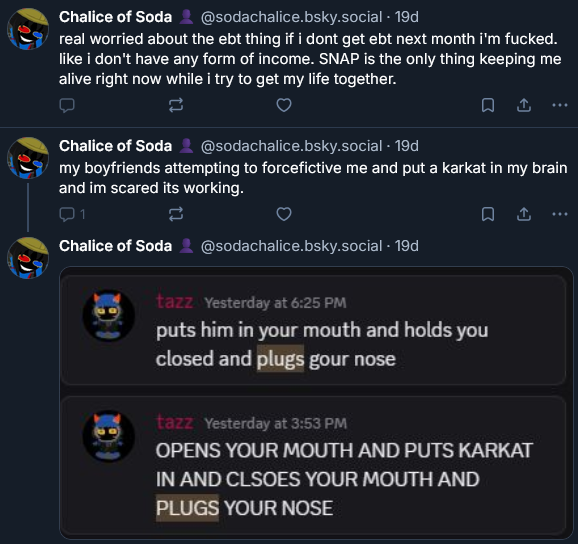Open @sodachalice.bsky.social handle on first post
This screenshot has width=578, height=544.
point(291,17)
